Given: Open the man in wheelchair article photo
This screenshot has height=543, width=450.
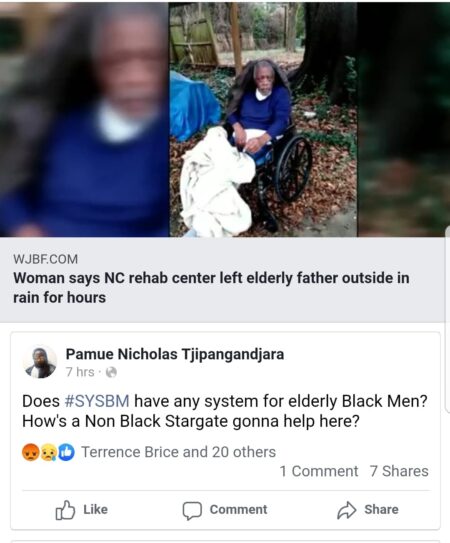Looking at the screenshot, I should [263, 119].
